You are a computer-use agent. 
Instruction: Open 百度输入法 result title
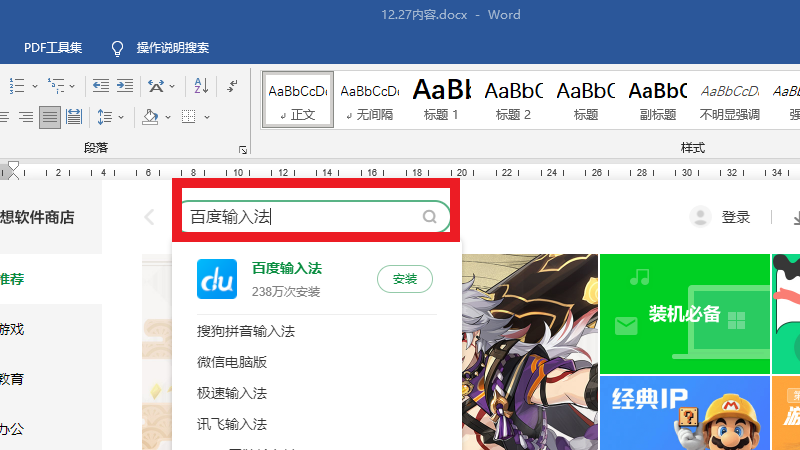point(287,268)
